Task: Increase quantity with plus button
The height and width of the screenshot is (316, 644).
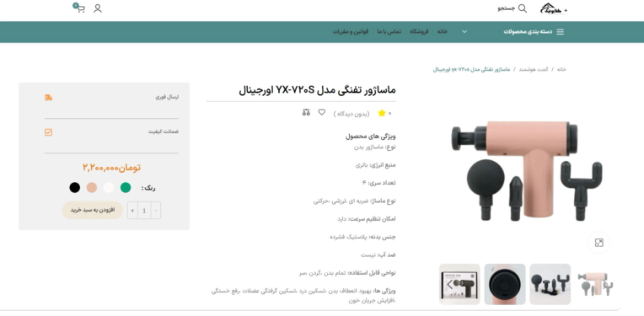Action: [132, 211]
